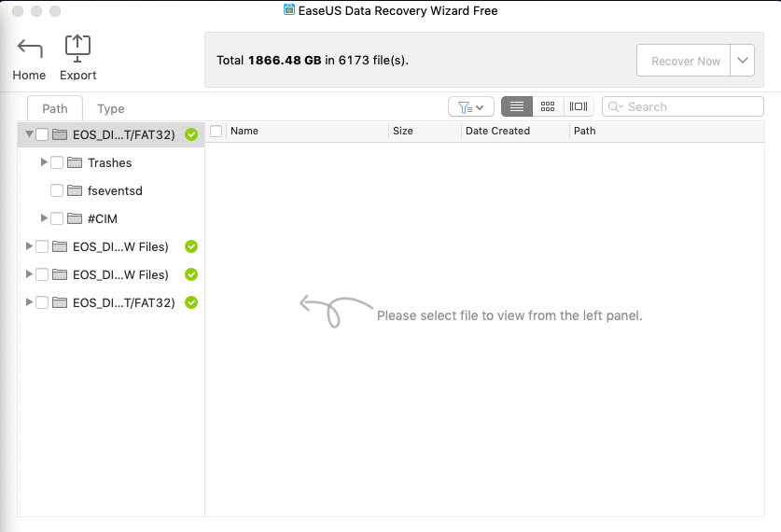Screen dimensions: 781x532
Task: Click the Trashes folder icon
Action: pyautogui.click(x=75, y=162)
